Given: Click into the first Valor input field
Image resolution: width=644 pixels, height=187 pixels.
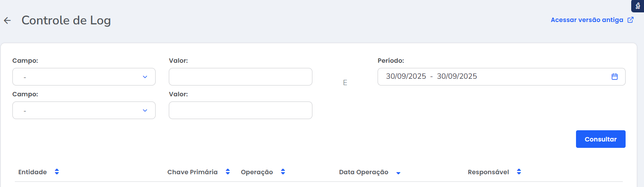Looking at the screenshot, I should click(x=240, y=77).
